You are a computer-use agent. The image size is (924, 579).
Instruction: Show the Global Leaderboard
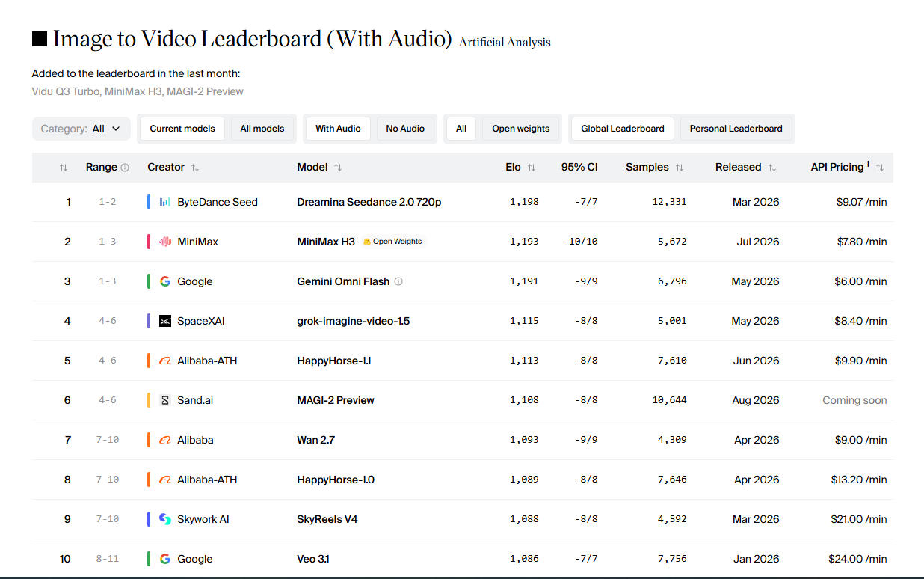coord(623,129)
